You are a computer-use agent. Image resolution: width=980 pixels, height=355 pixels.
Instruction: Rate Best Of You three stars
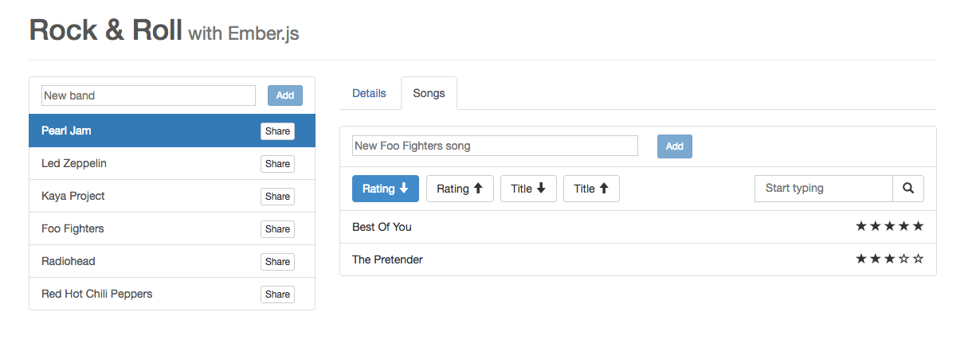click(890, 227)
